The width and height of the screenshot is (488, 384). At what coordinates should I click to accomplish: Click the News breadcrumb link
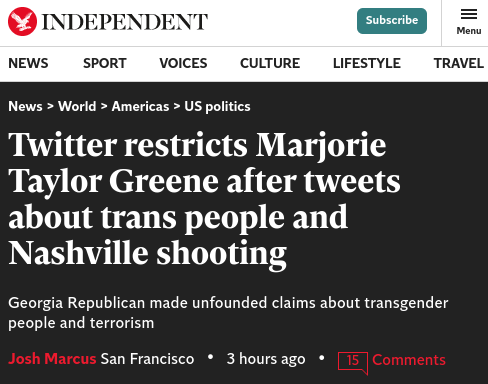(x=25, y=106)
